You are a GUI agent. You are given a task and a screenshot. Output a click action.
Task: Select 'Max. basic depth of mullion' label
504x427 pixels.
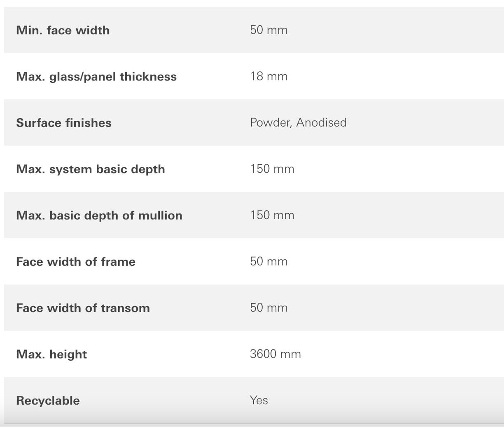point(99,215)
